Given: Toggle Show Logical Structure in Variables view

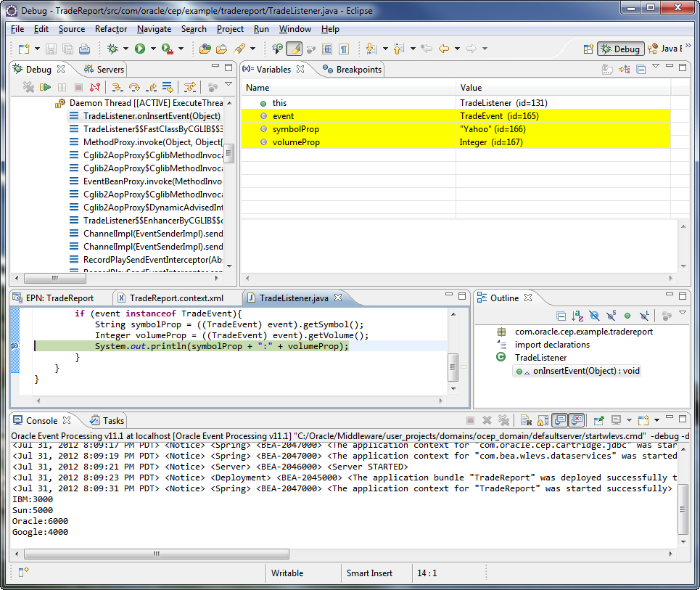Looking at the screenshot, I should pyautogui.click(x=624, y=70).
